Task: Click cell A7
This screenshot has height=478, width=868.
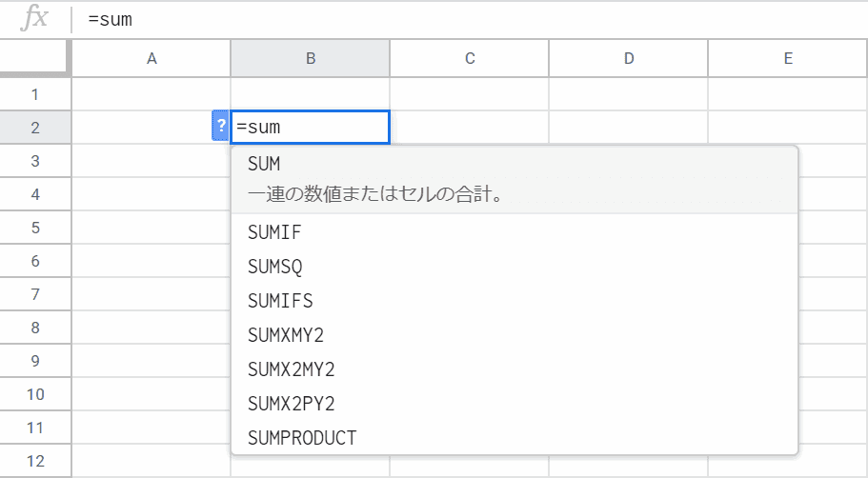Action: (x=151, y=294)
